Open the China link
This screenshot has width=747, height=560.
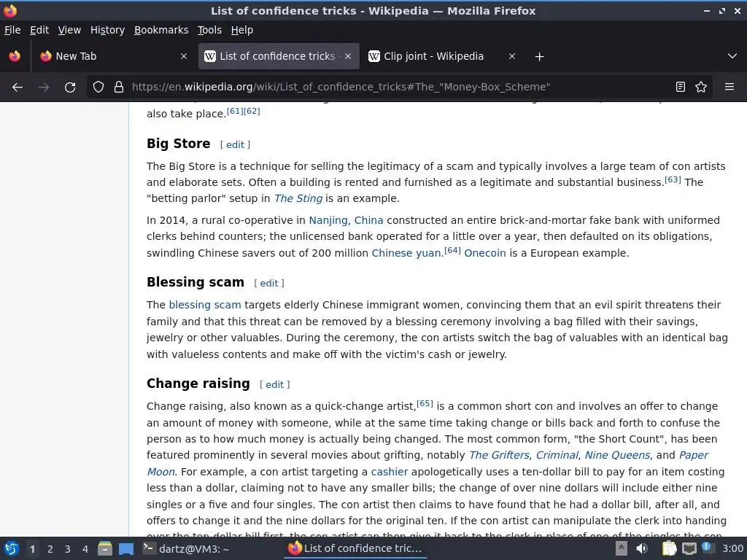(368, 220)
